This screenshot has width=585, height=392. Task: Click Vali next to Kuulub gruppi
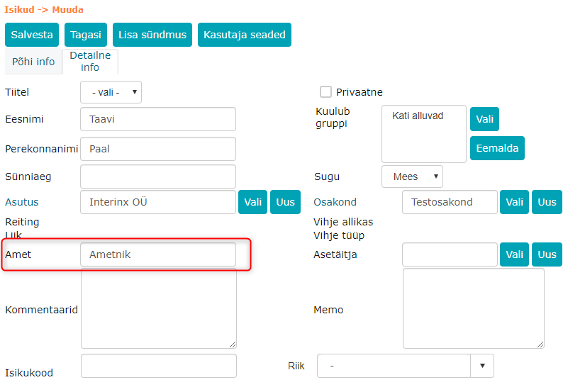point(484,119)
